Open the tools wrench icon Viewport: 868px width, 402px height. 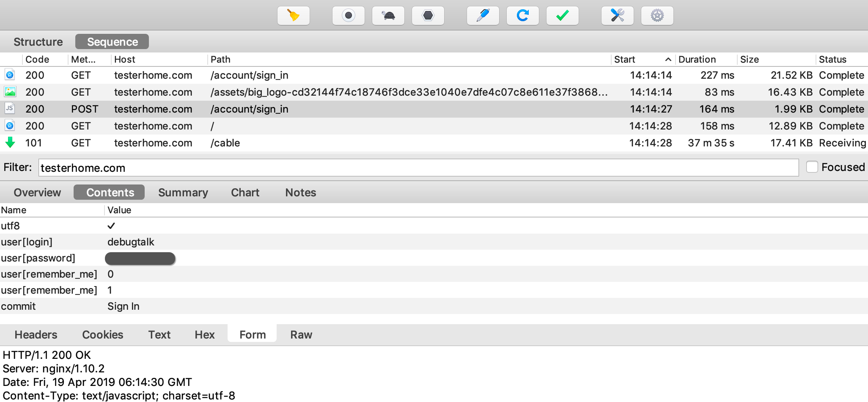617,16
